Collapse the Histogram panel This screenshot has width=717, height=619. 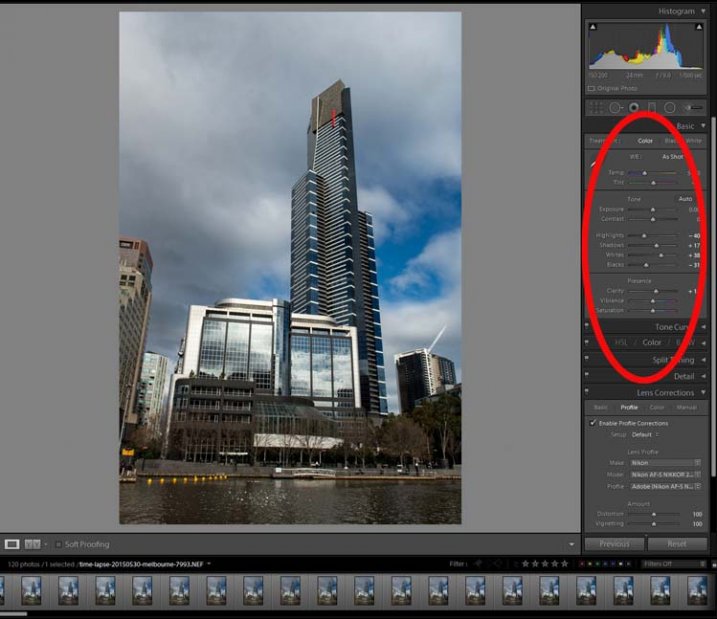(x=703, y=10)
